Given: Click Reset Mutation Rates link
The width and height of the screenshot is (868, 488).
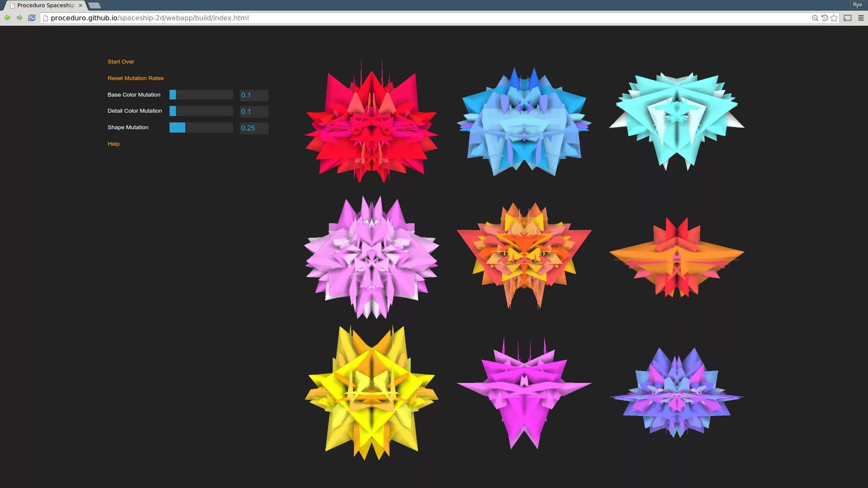Looking at the screenshot, I should [135, 78].
